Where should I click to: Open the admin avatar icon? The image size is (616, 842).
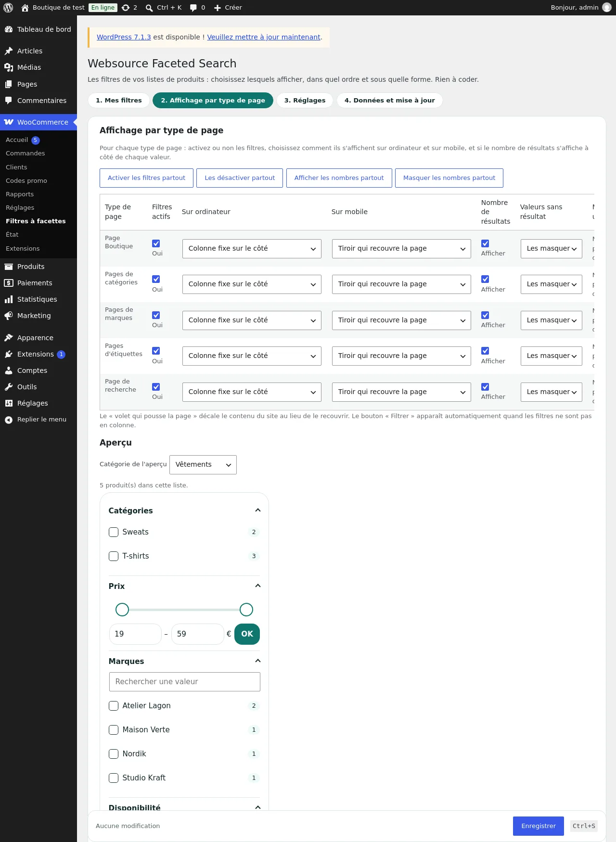point(607,8)
